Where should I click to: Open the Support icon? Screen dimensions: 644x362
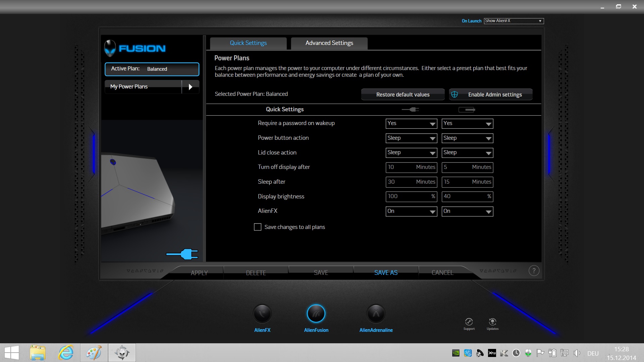(469, 322)
